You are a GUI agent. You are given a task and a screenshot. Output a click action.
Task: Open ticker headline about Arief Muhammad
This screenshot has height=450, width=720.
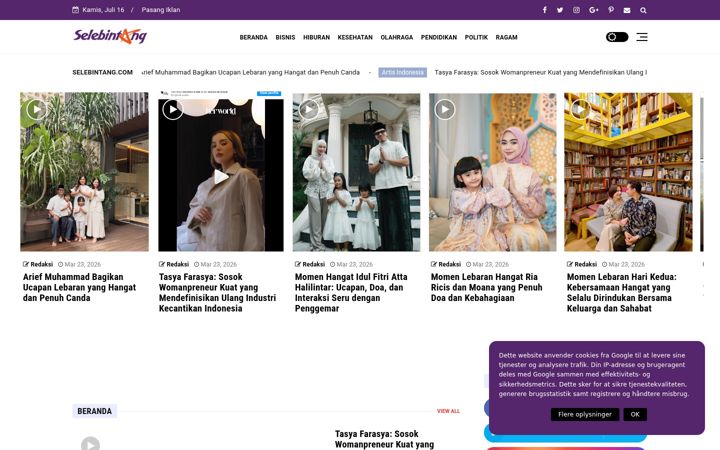[251, 73]
